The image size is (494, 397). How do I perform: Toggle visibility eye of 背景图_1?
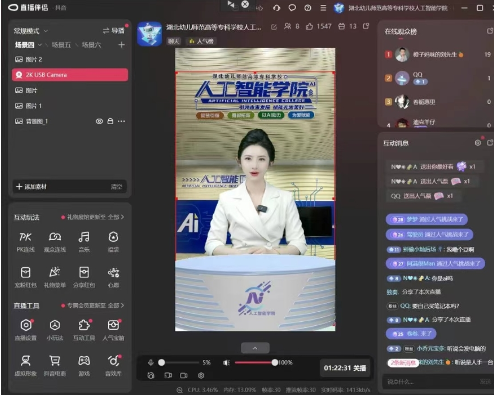click(99, 121)
